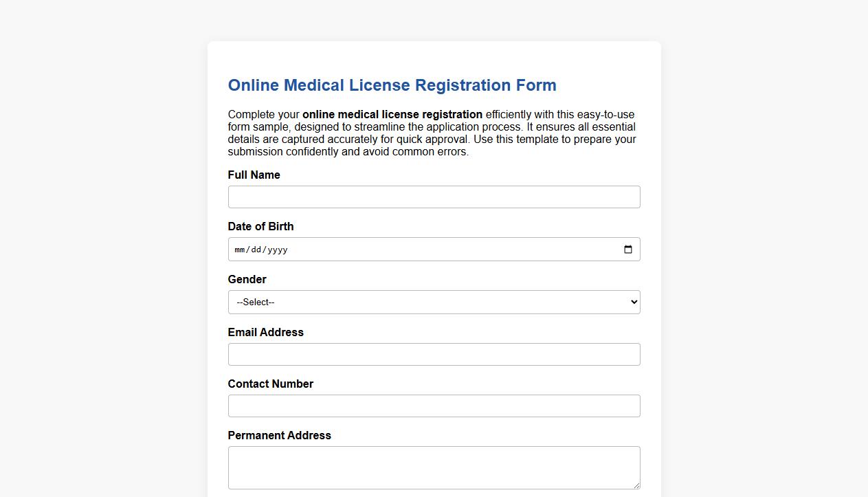Click the calendar icon in Date of Birth
The image size is (868, 497).
click(627, 250)
